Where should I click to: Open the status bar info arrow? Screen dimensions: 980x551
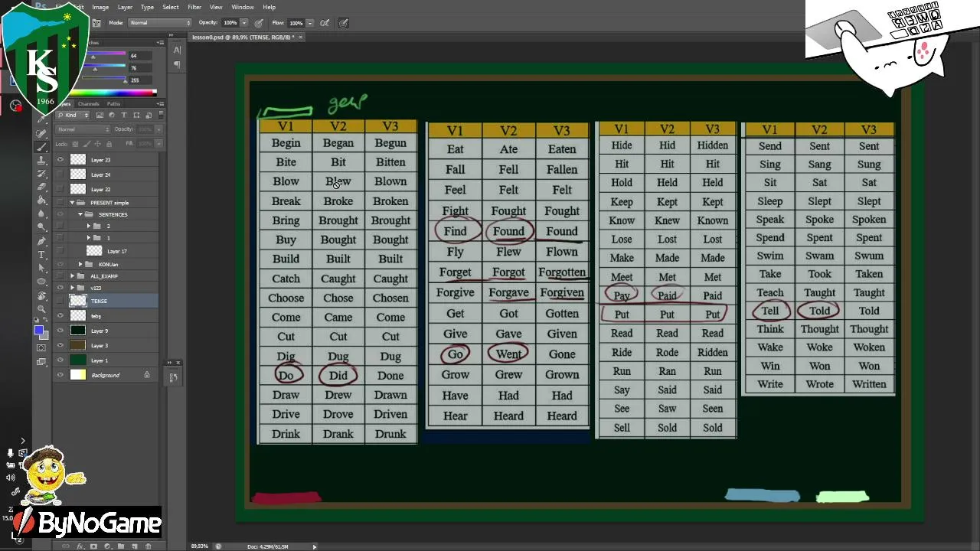[314, 546]
